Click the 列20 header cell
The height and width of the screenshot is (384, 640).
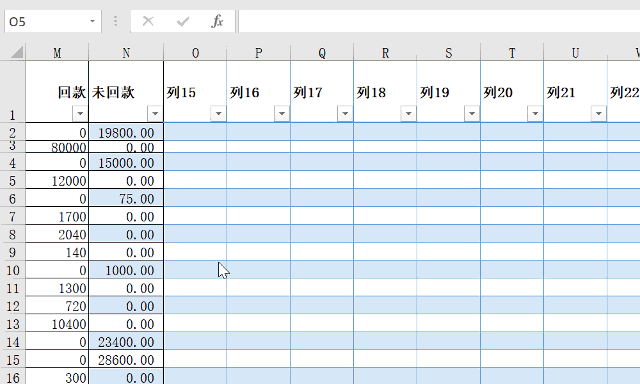coord(512,91)
